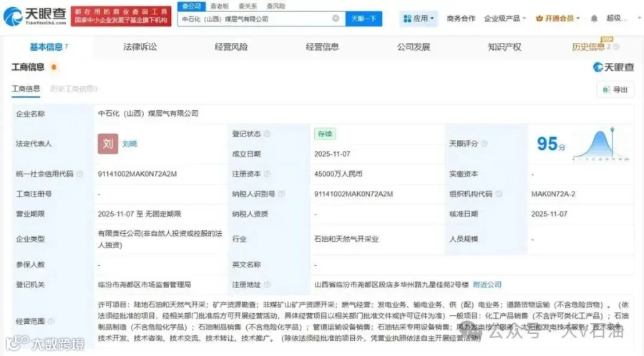
Task: Open the 应用 apps grid menu
Action: click(419, 19)
